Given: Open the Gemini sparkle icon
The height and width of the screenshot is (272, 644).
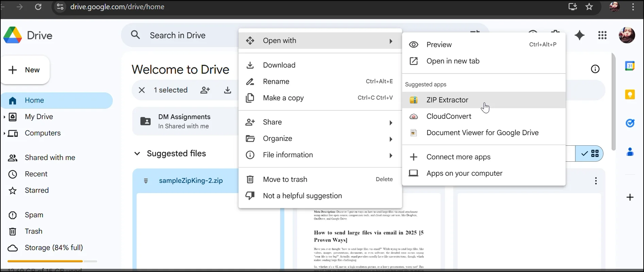Looking at the screenshot, I should pyautogui.click(x=579, y=35).
